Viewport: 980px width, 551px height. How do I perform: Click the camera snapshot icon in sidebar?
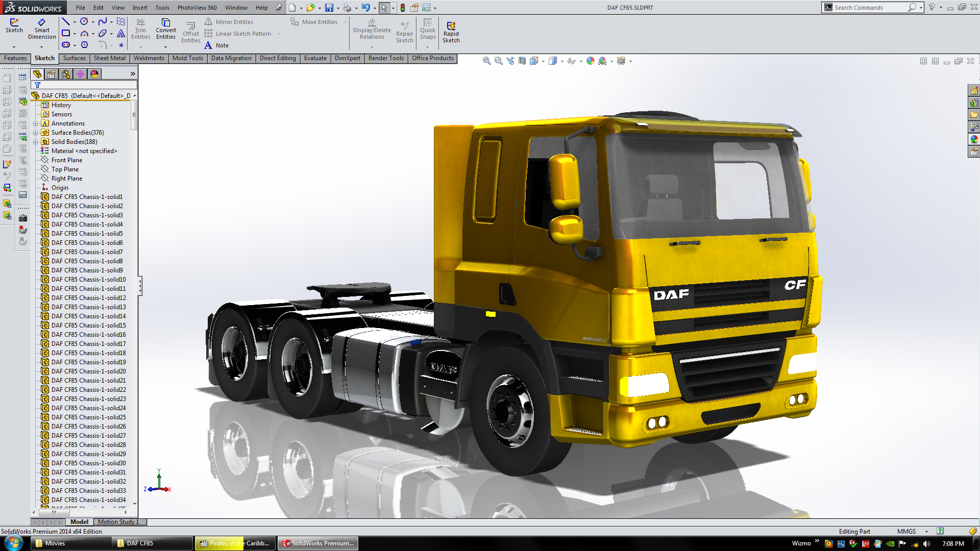coord(23,218)
